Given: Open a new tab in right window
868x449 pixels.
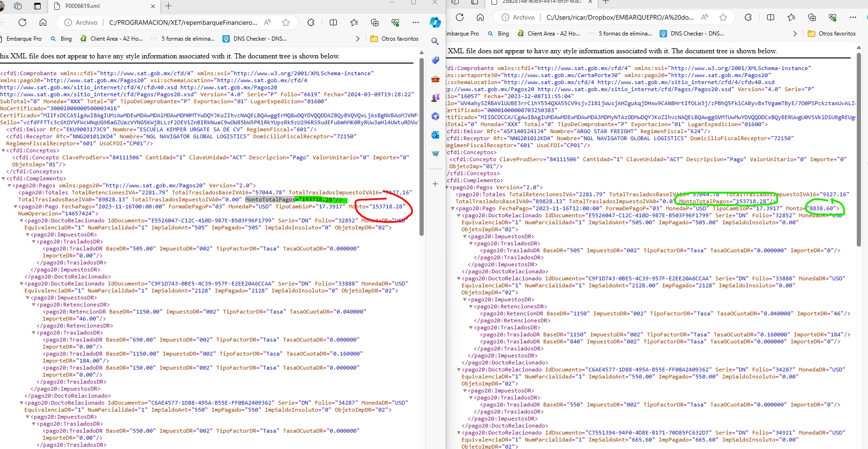Looking at the screenshot, I should click(x=605, y=2).
